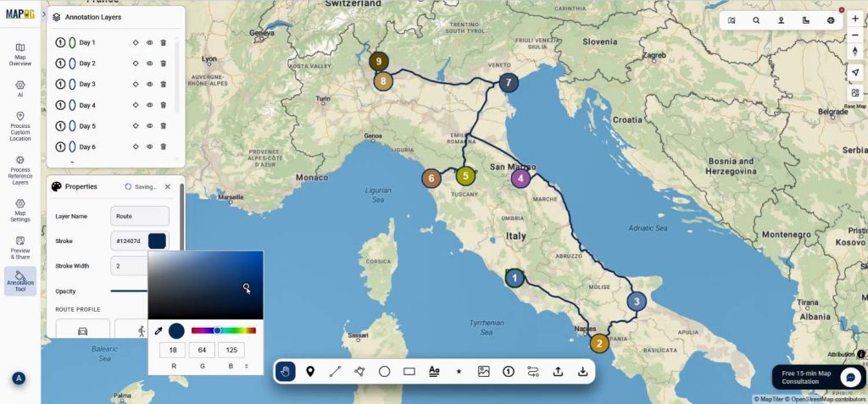Toggle visibility of Day 2 layer
Viewport: 868px width, 404px height.
[149, 64]
